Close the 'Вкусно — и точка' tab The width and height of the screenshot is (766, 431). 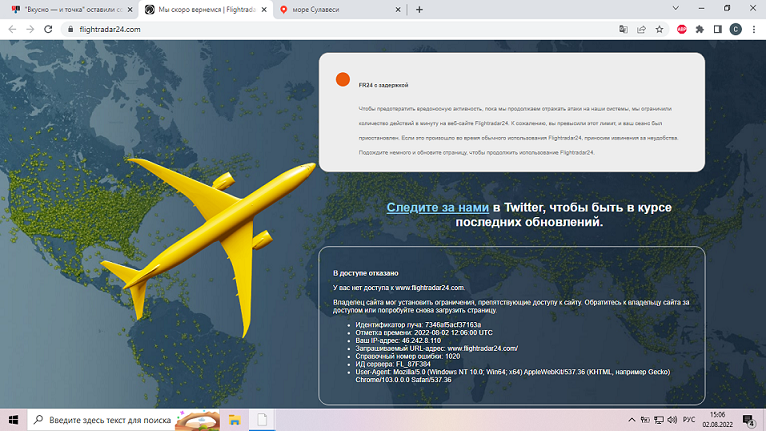(x=130, y=9)
